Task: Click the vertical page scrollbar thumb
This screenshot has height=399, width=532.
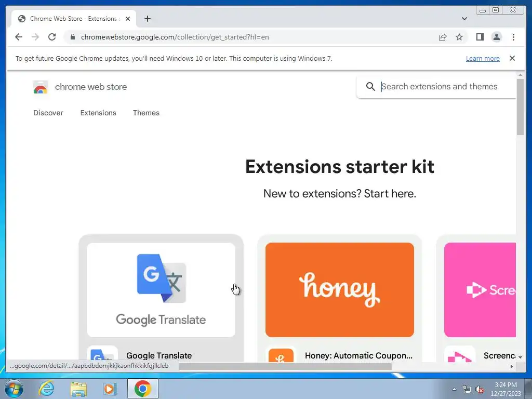Action: 520,107
